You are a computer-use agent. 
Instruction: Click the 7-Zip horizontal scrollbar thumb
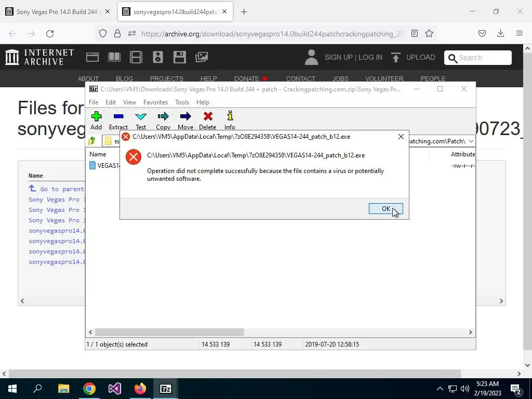169,332
